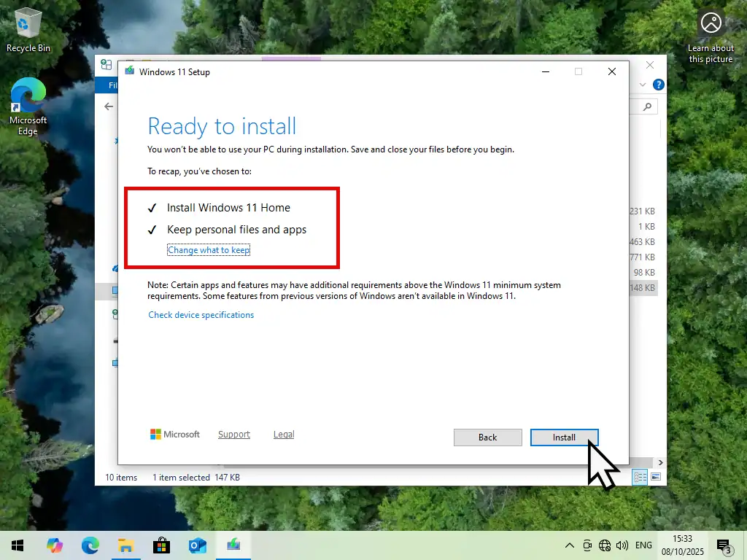The image size is (747, 560).
Task: Open the Change what to keep link
Action: 209,250
